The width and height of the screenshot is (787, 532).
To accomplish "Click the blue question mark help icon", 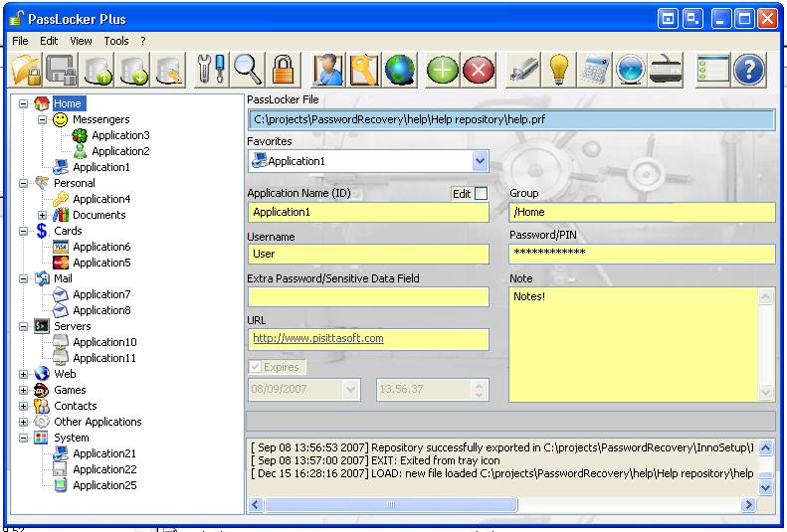I will [748, 70].
